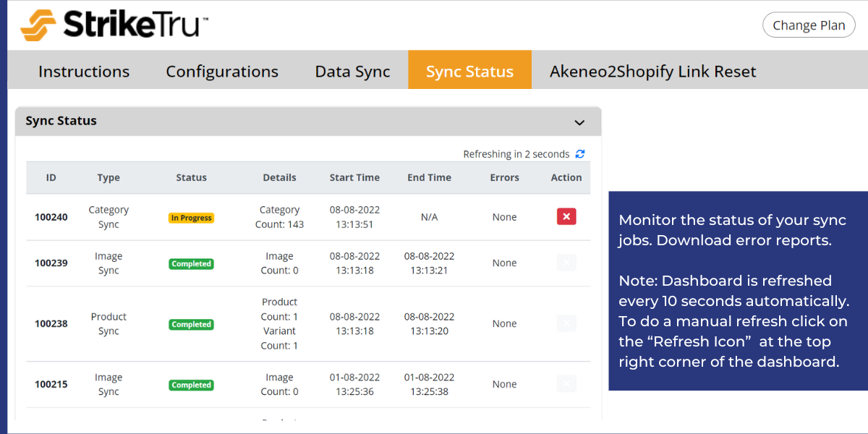This screenshot has width=868, height=434.
Task: Click Completed badge for job 100238
Action: click(191, 325)
